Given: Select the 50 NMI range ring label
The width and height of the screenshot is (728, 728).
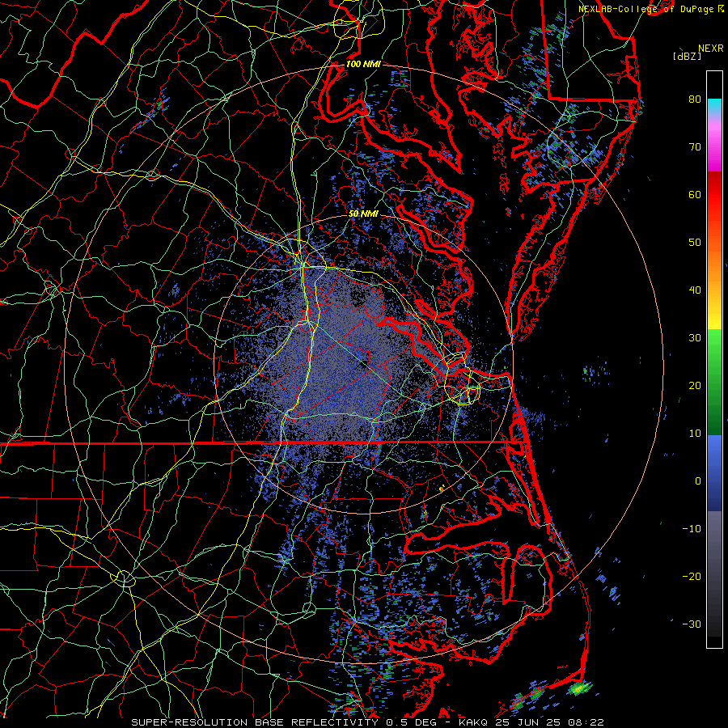Looking at the screenshot, I should pos(363,214).
